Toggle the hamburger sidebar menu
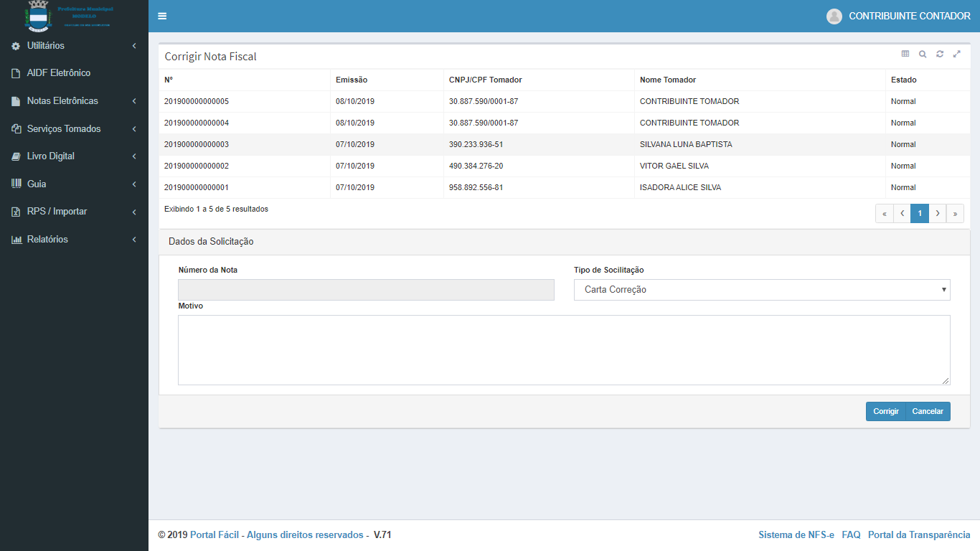Viewport: 980px width, 551px height. (162, 17)
